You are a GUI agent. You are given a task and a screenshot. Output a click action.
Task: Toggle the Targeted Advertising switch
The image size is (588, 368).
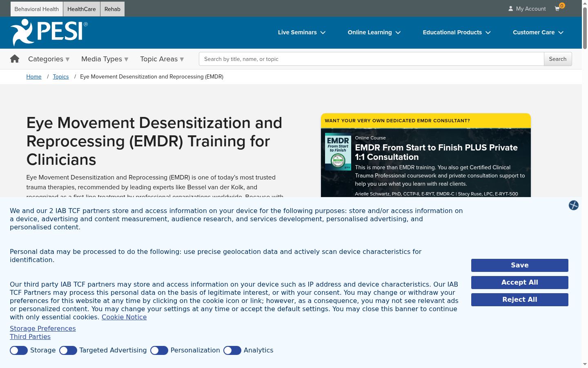pyautogui.click(x=68, y=350)
